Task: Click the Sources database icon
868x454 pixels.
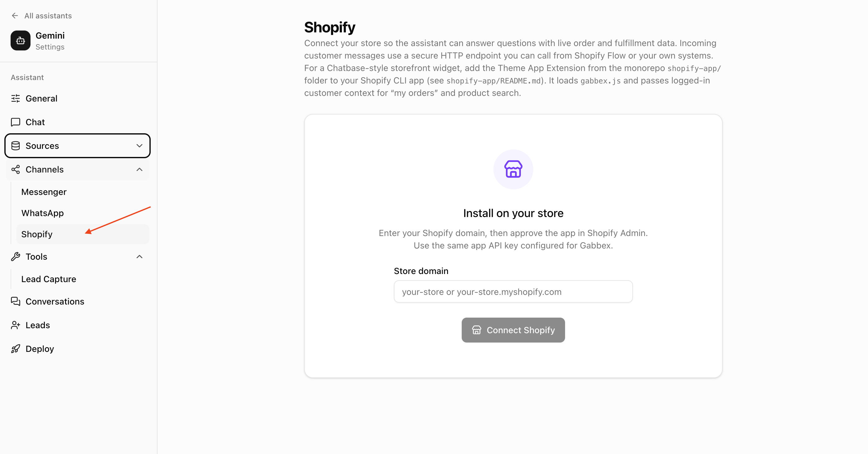Action: click(x=16, y=146)
